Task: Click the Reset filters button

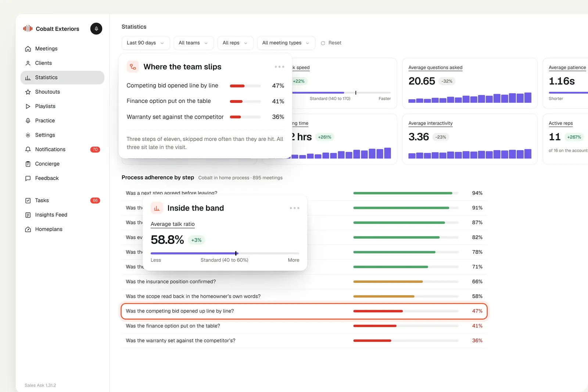Action: (x=331, y=43)
